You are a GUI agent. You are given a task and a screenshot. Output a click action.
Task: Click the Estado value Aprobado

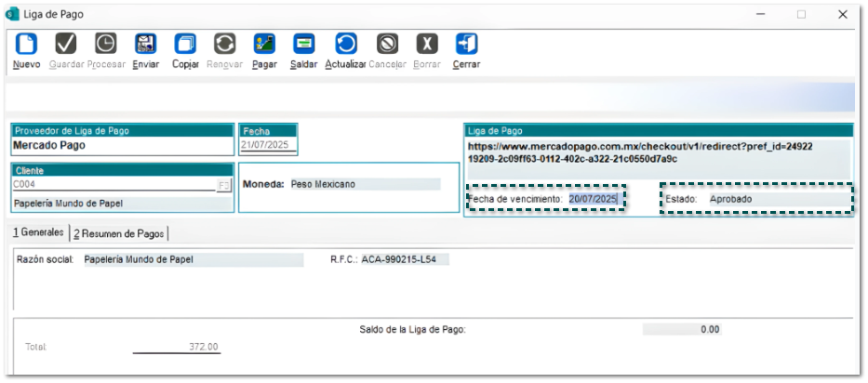coord(730,199)
